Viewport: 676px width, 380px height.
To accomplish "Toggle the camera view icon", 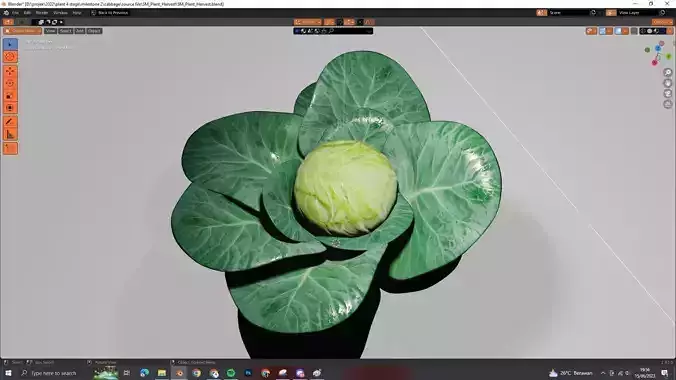I will [667, 94].
